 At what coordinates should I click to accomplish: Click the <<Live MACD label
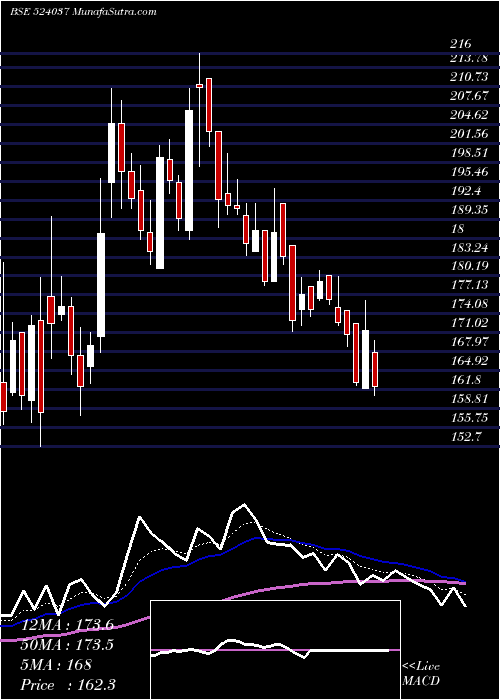pyautogui.click(x=421, y=674)
